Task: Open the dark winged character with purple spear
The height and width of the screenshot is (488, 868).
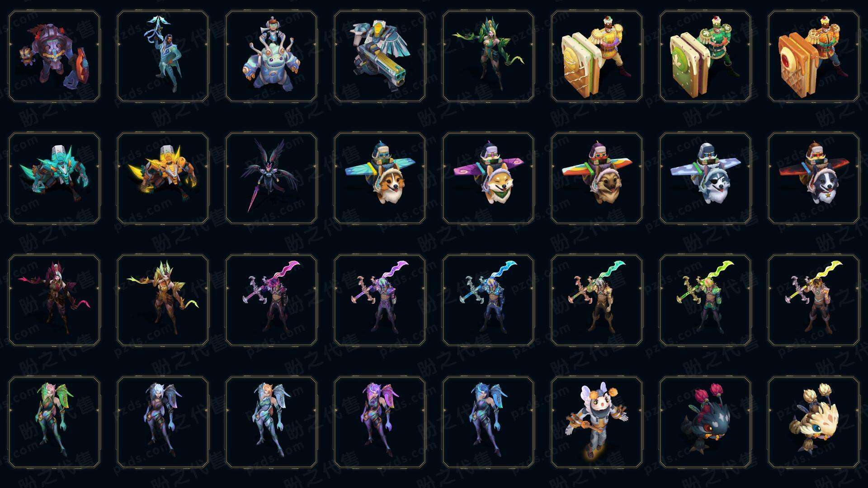Action: pyautogui.click(x=271, y=178)
